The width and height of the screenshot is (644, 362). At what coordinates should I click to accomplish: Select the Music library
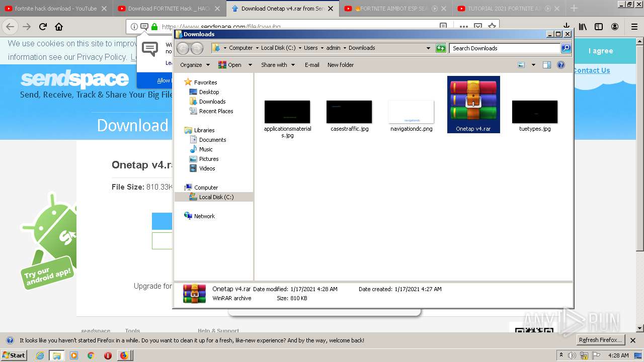[206, 149]
